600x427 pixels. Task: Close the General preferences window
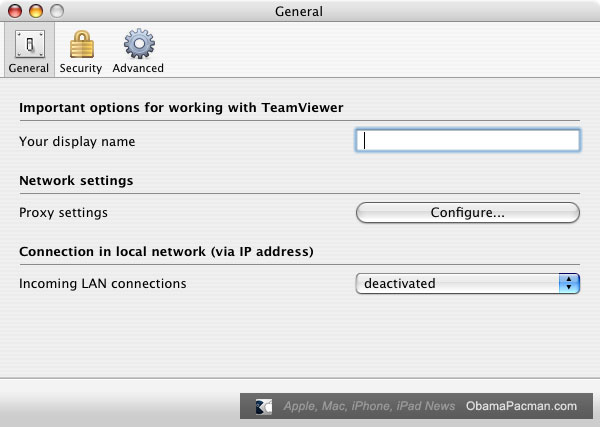click(x=15, y=11)
